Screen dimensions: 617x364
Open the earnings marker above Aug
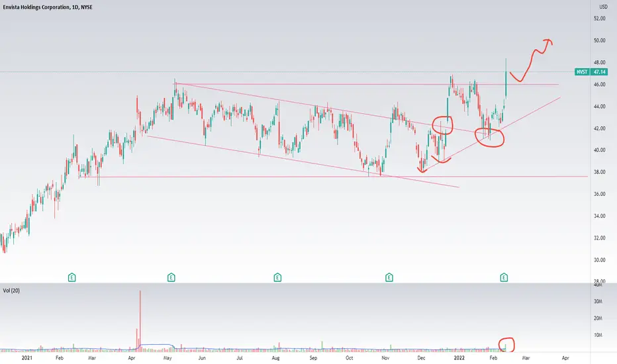click(x=277, y=277)
